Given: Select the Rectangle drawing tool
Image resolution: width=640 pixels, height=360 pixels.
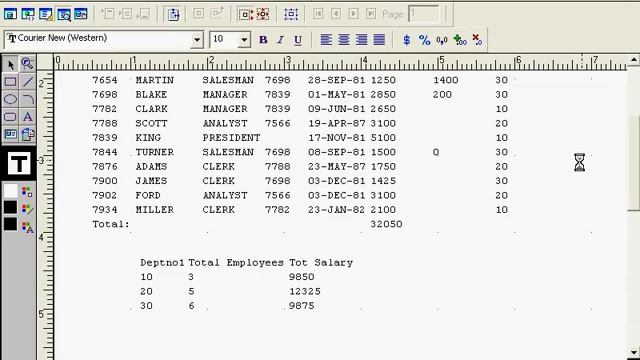Looking at the screenshot, I should pyautogui.click(x=11, y=82).
